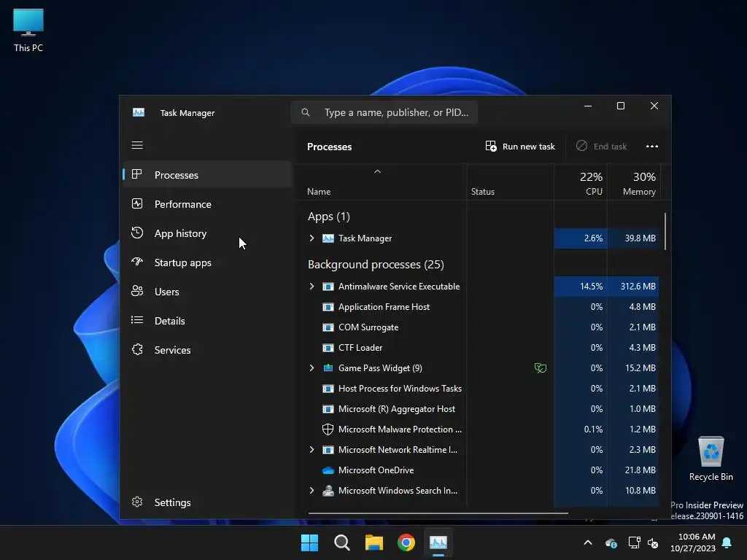This screenshot has height=560, width=747.
Task: Go to the Users page
Action: [x=207, y=292]
